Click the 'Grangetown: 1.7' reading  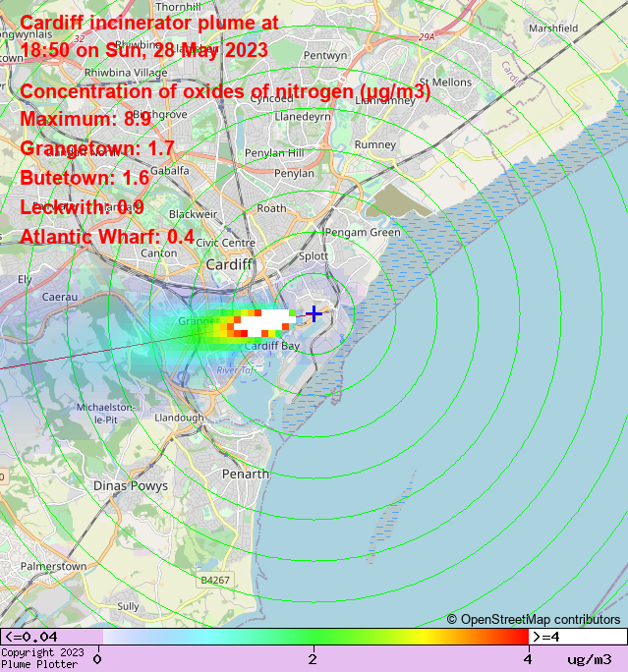97,148
